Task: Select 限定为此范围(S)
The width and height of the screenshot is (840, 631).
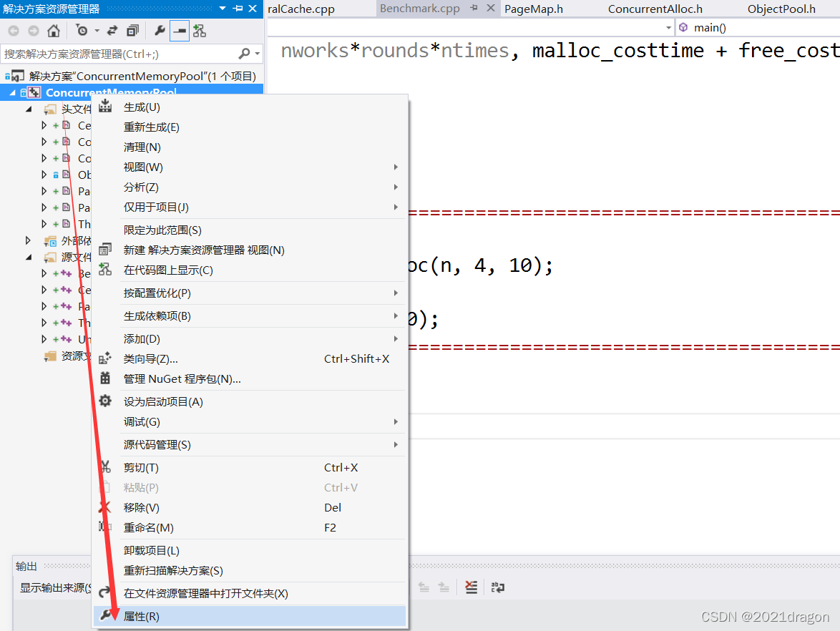Action: coord(250,230)
